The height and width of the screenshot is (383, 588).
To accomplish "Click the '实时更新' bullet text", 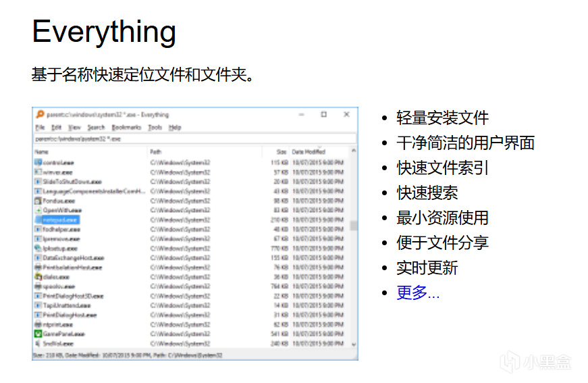I will [427, 268].
